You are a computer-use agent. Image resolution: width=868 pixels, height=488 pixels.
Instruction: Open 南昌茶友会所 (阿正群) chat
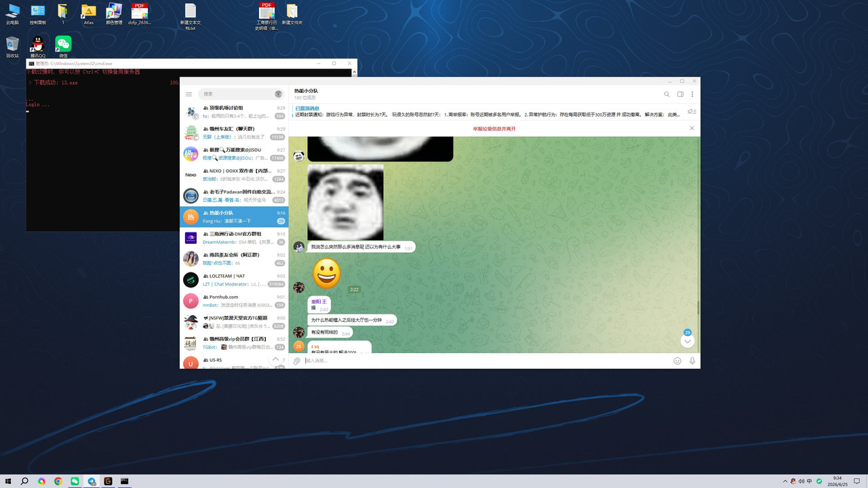tap(235, 259)
